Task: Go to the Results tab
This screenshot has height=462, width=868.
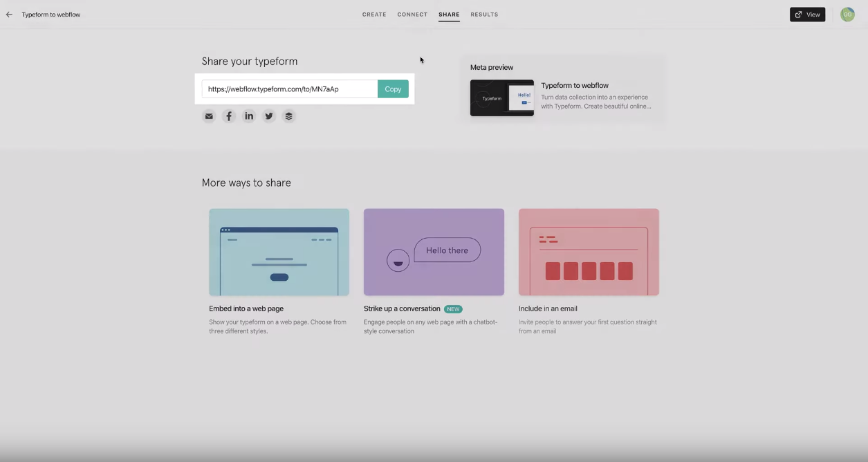Action: [x=484, y=15]
